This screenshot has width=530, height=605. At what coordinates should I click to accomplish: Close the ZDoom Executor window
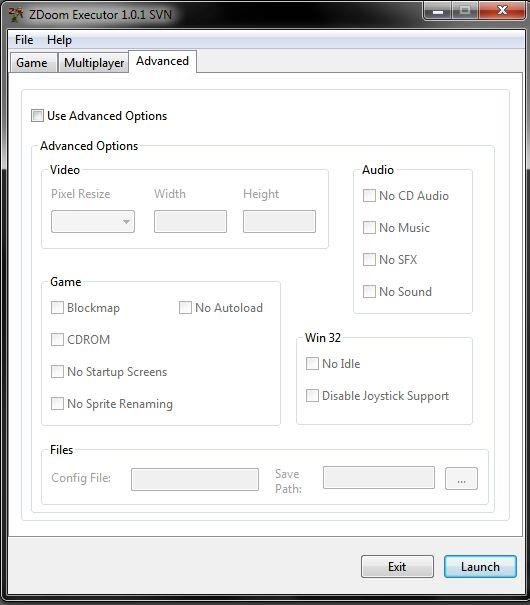coord(502,10)
